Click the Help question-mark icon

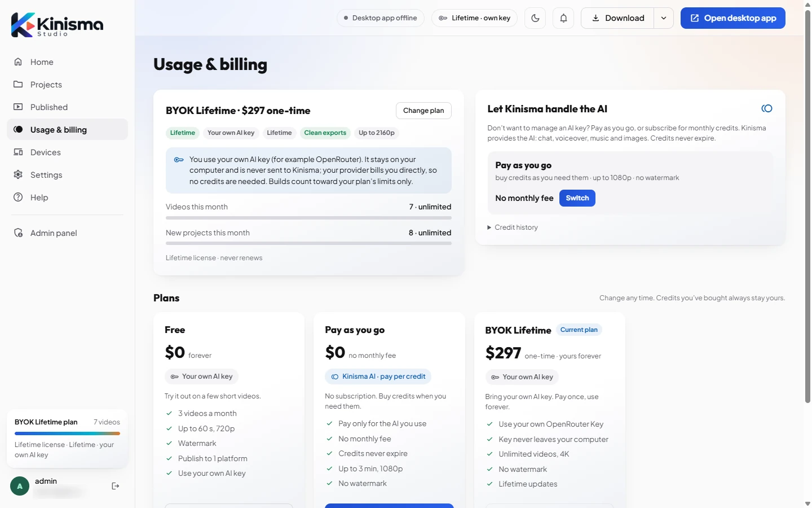pos(18,198)
